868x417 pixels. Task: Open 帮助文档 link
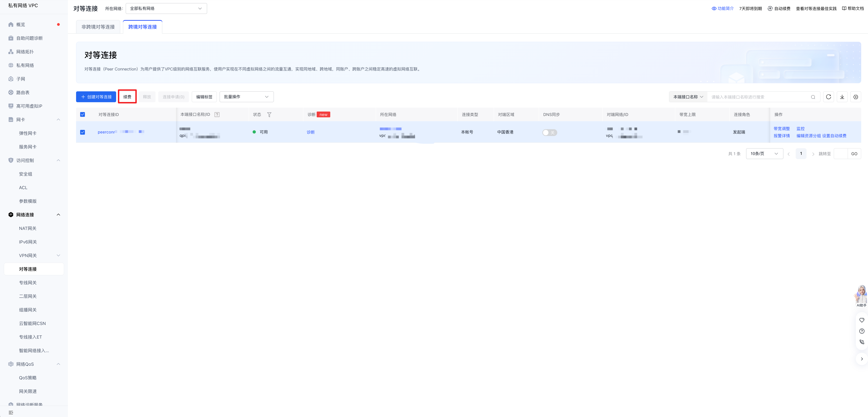click(853, 8)
